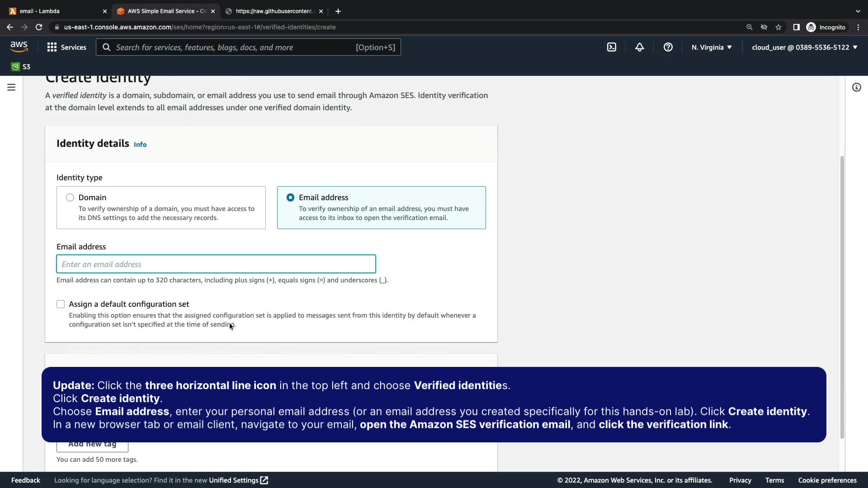The height and width of the screenshot is (488, 868).
Task: Open the notifications bell
Action: pos(639,47)
